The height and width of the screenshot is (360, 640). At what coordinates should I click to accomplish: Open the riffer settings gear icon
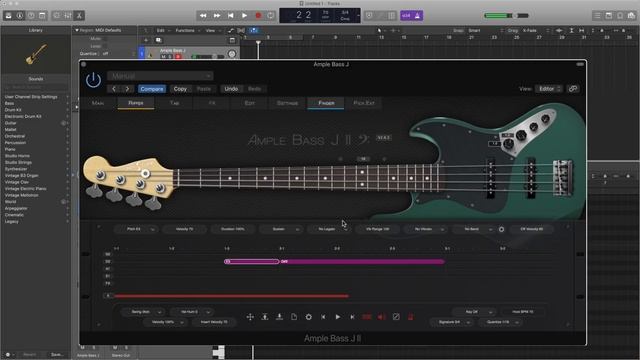309,317
